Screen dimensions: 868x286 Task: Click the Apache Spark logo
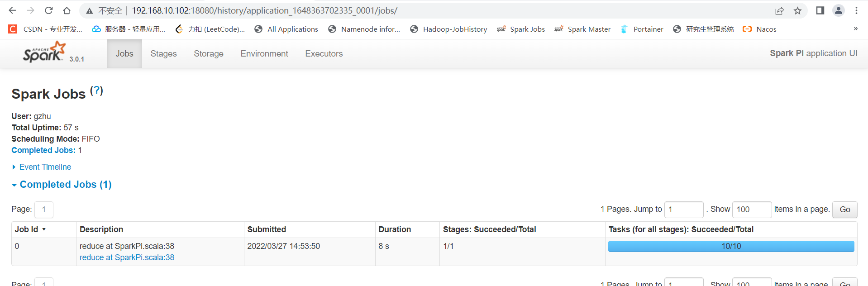coord(44,52)
